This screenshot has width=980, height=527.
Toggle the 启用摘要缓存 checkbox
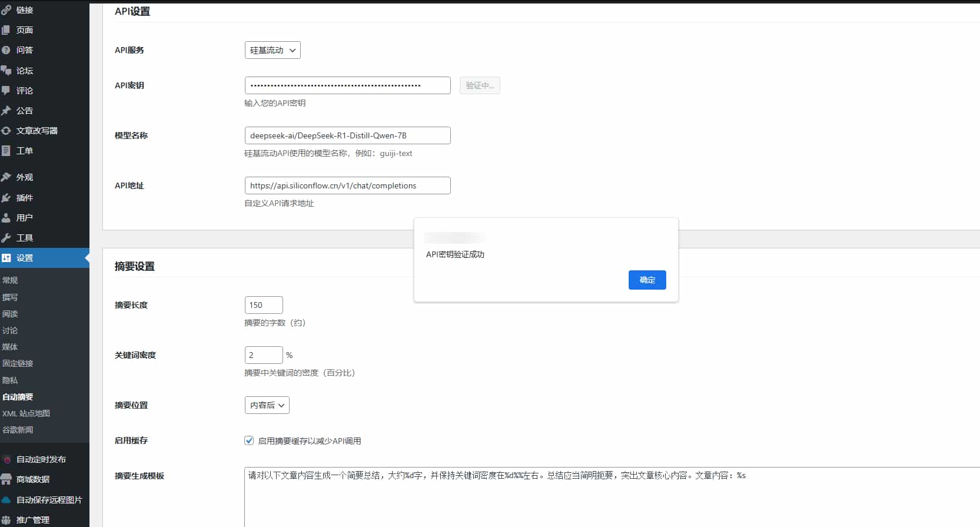coord(249,440)
